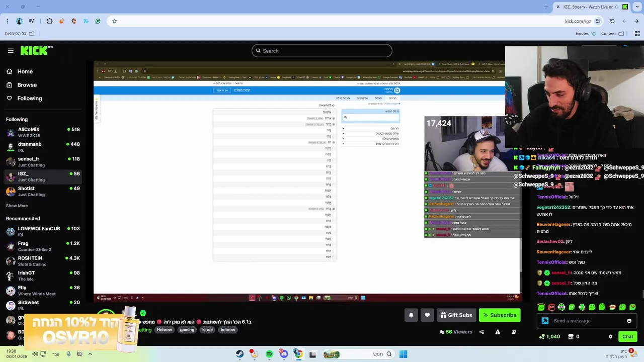This screenshot has height=362, width=644.
Task: Click the Send a message chat field
Action: [586, 321]
